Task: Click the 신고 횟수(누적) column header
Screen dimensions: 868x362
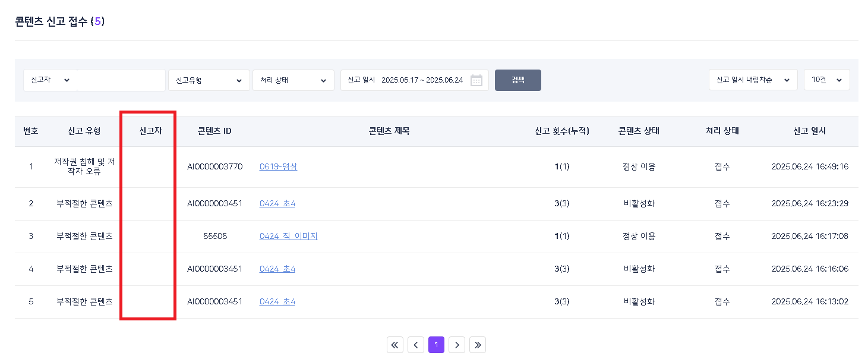Action: coord(561,131)
